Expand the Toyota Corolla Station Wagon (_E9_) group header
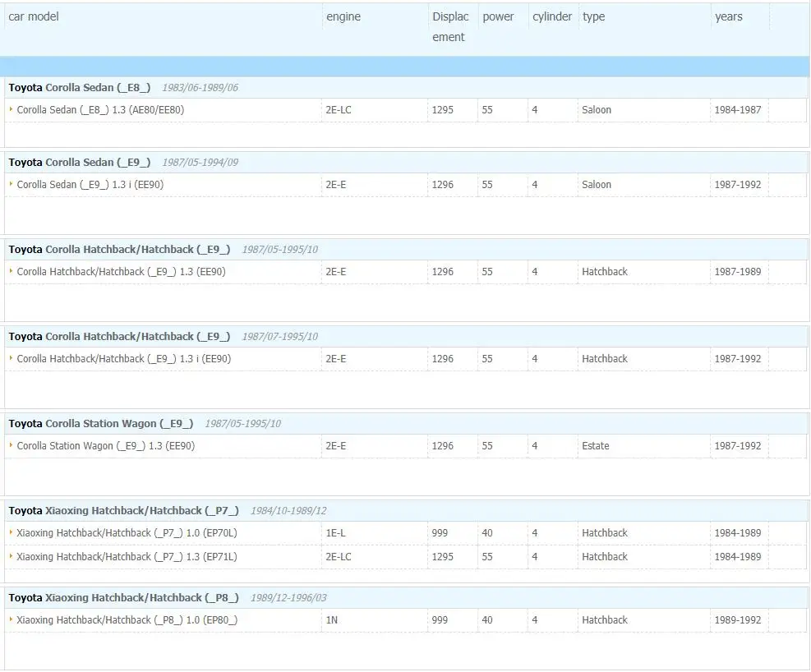This screenshot has height=672, width=811. click(101, 424)
